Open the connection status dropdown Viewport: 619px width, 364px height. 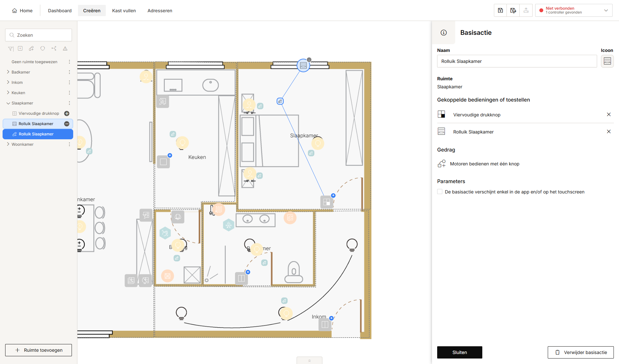point(574,10)
